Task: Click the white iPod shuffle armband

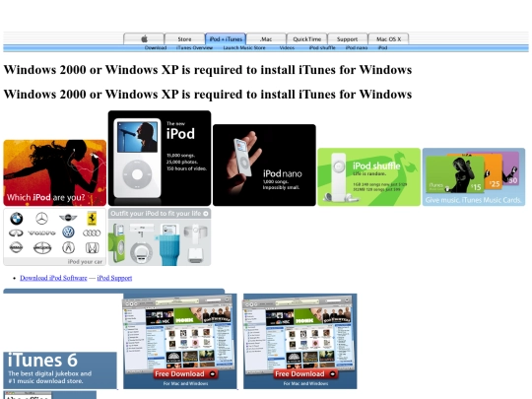Action: point(195,234)
